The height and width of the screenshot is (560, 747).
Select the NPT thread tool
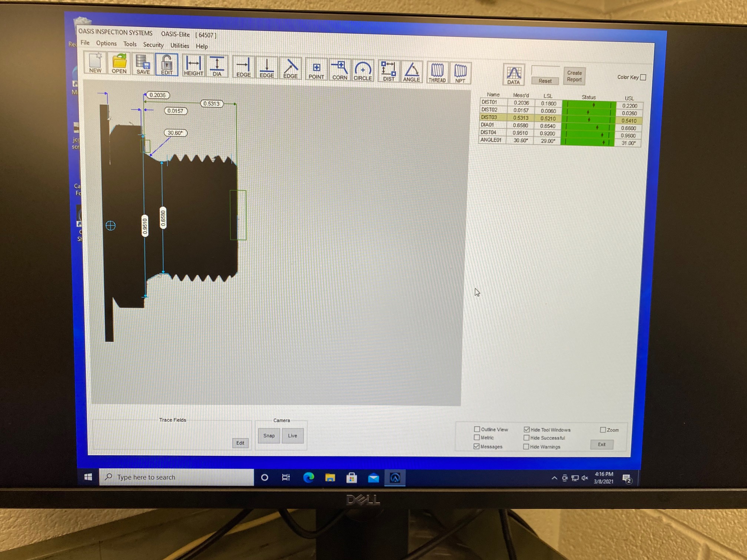click(x=460, y=73)
